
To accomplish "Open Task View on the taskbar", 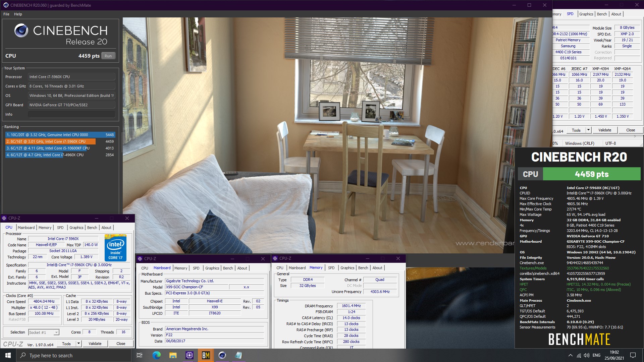I will (140, 355).
